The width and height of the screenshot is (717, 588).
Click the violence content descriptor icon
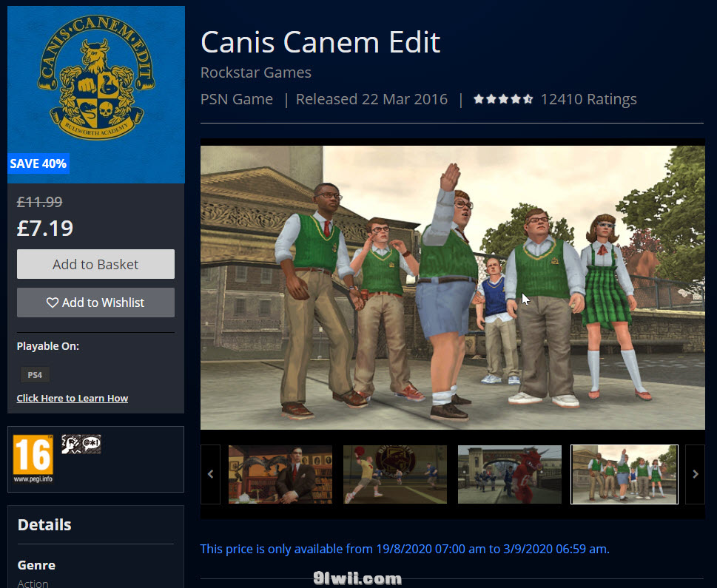71,444
